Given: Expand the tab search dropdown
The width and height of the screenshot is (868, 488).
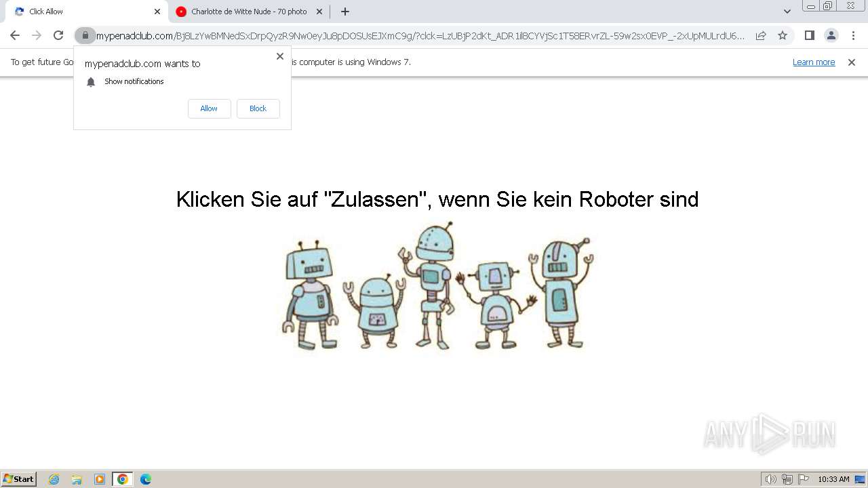Looking at the screenshot, I should click(787, 12).
